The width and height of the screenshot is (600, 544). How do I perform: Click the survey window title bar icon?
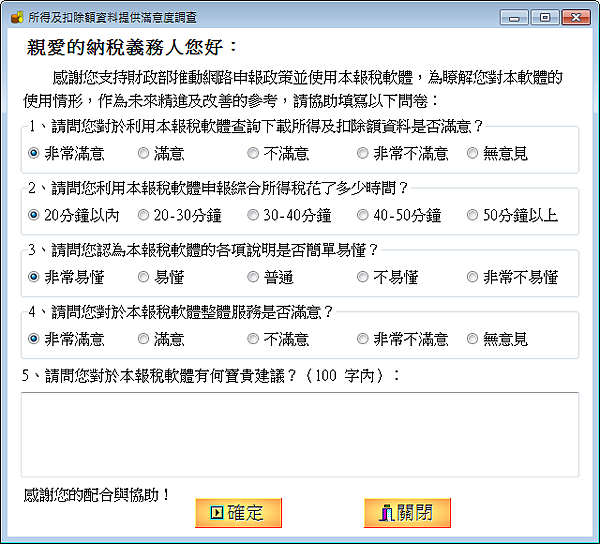(x=17, y=17)
